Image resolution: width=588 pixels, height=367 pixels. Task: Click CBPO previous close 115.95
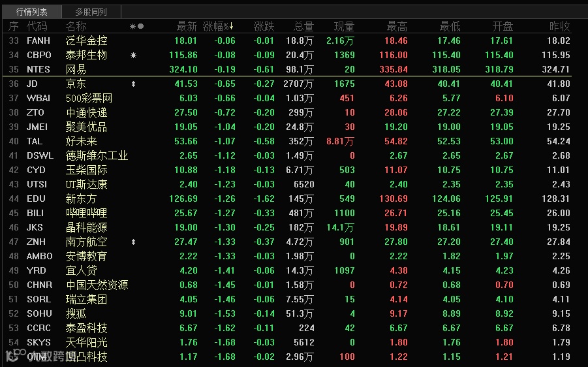[556, 55]
